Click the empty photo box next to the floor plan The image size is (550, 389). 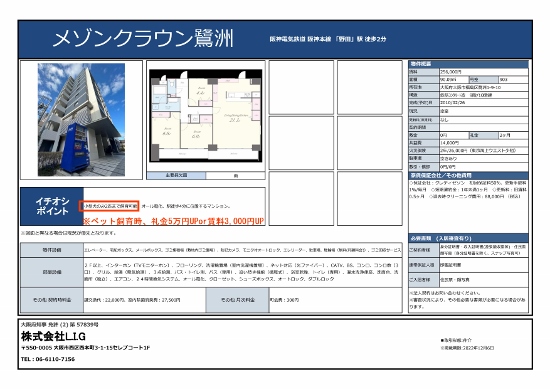[x=301, y=87]
